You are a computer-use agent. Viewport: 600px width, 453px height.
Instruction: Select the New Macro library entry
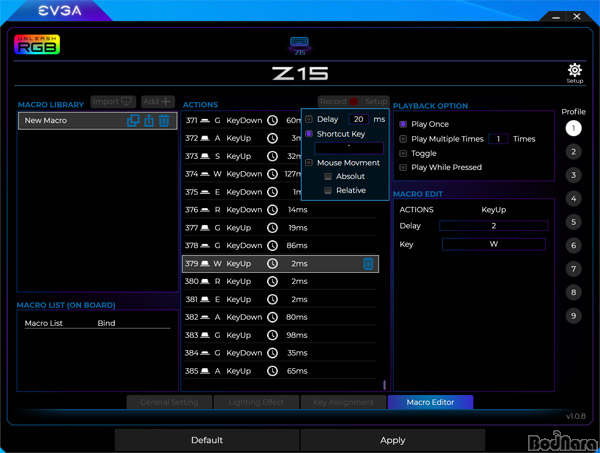[x=98, y=121]
